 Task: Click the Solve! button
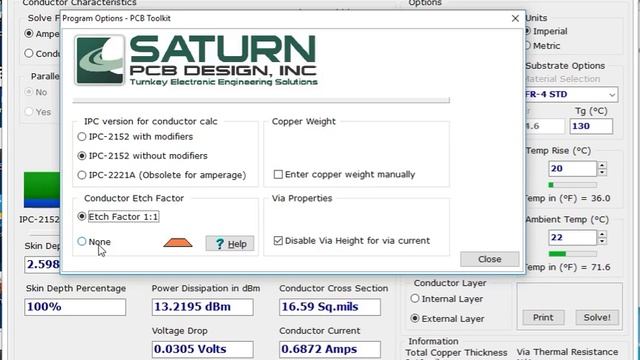pyautogui.click(x=597, y=318)
